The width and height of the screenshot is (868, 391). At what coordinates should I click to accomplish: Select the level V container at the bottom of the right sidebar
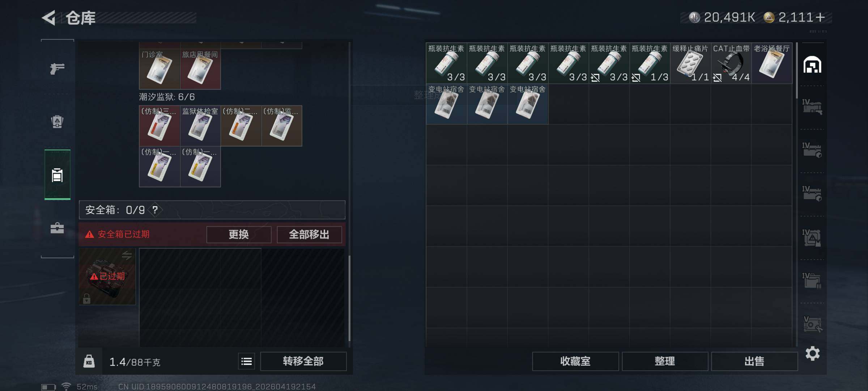click(x=812, y=324)
